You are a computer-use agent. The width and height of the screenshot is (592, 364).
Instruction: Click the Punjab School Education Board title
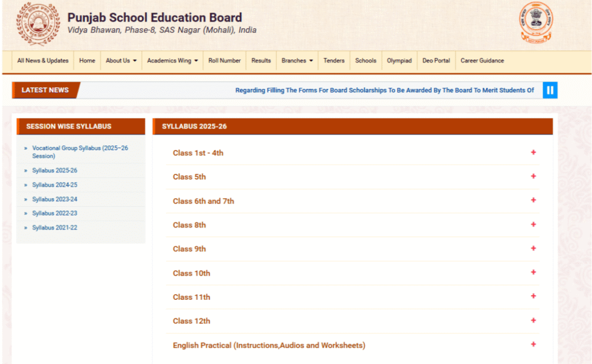coord(155,17)
